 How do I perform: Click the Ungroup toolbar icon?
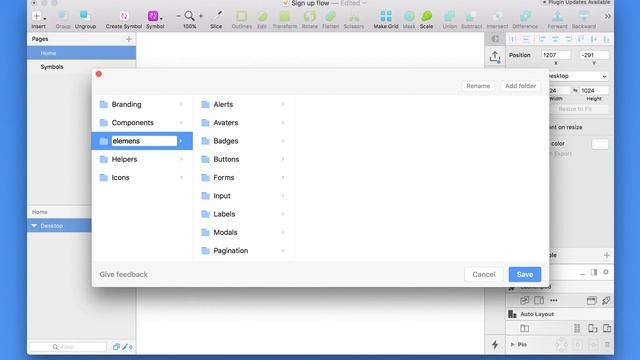(85, 16)
